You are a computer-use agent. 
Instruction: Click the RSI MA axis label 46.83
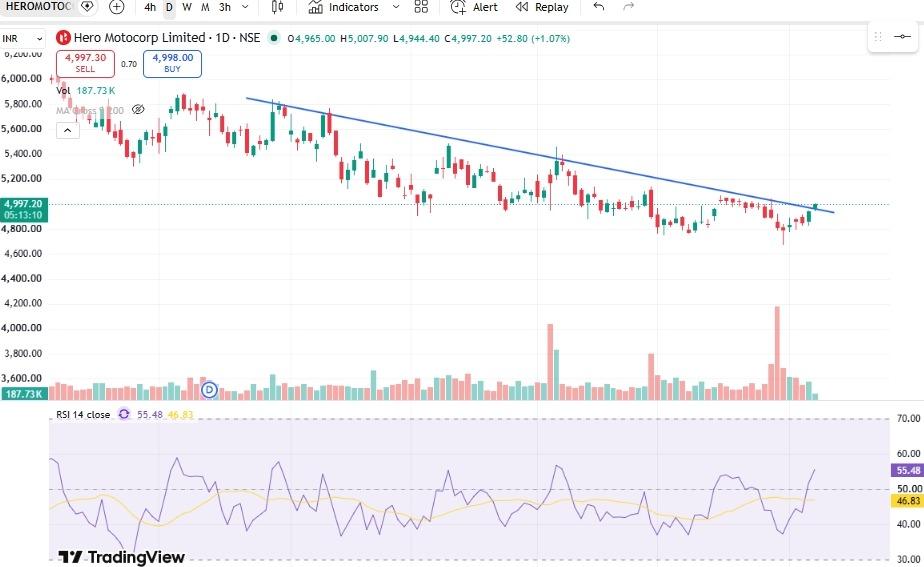pyautogui.click(x=908, y=501)
